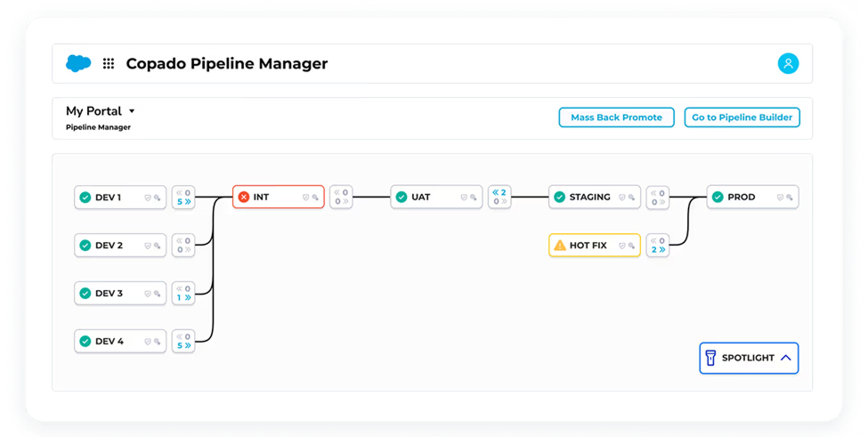
Task: Click the shield icon on INT
Action: [305, 198]
